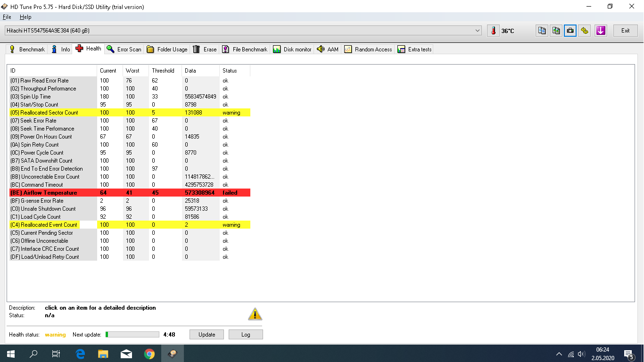The image size is (644, 362).
Task: Select the (C4) Reallocated Event Count row
Action: click(130, 225)
